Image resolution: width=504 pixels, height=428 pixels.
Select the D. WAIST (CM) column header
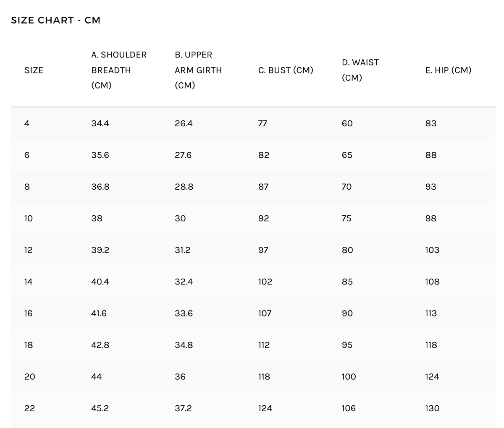point(360,70)
